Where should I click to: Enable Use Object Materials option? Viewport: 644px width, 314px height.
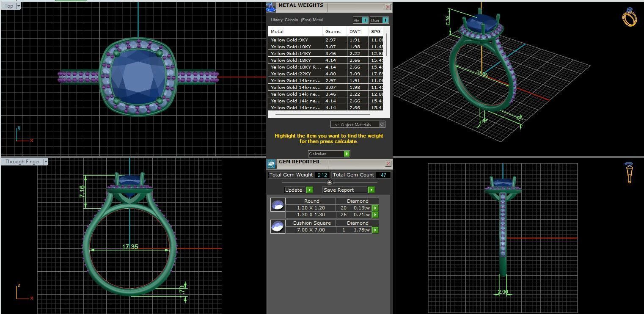pos(358,124)
